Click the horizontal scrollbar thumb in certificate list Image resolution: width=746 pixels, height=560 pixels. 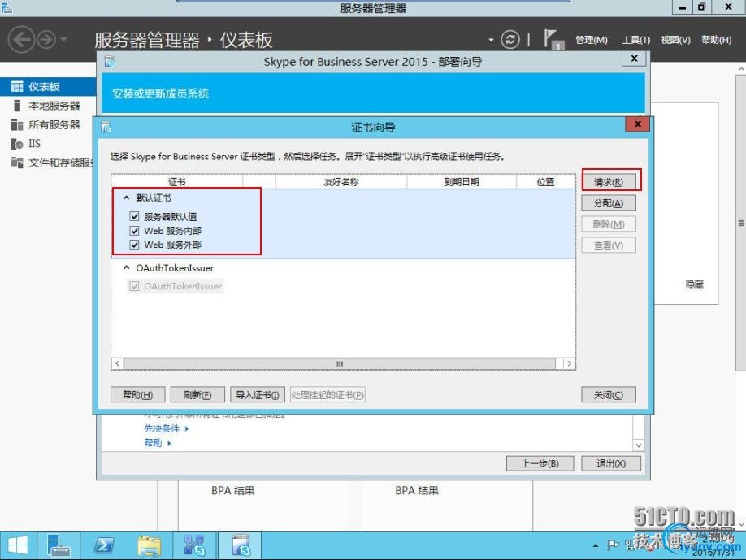tap(340, 363)
